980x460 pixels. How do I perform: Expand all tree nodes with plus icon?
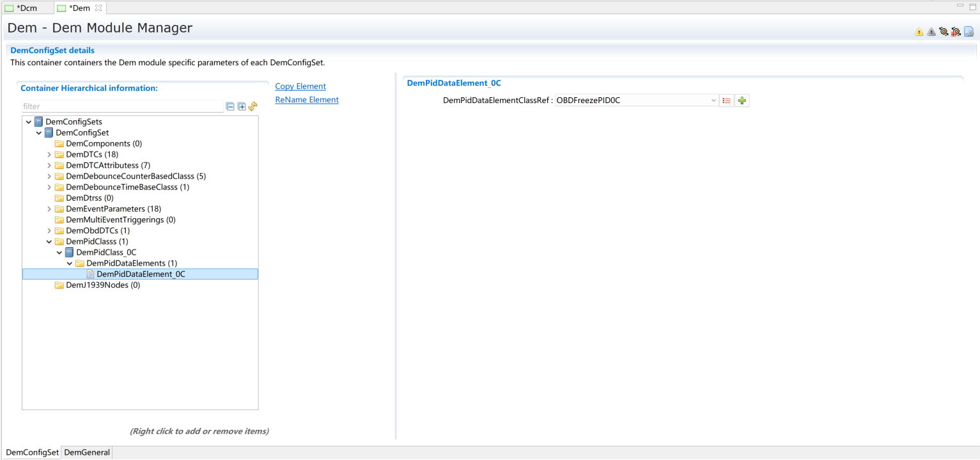(x=242, y=107)
